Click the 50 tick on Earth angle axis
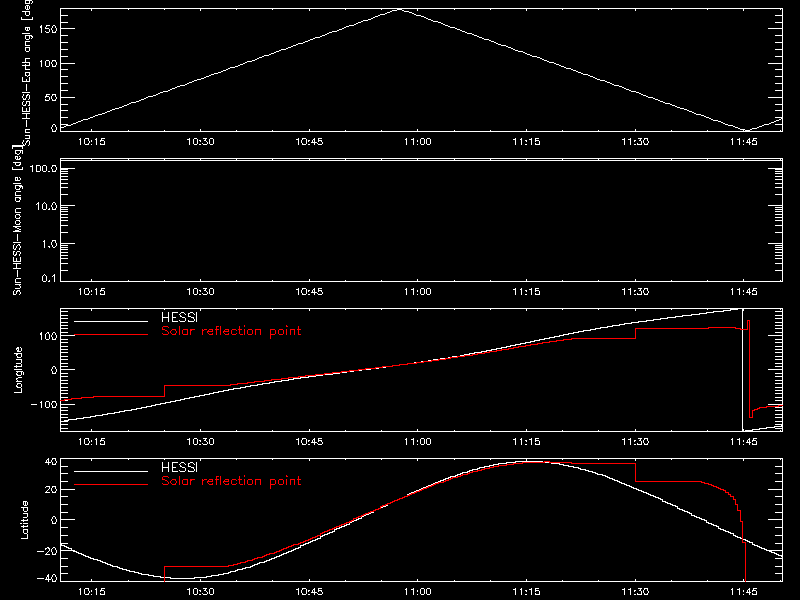 (x=51, y=97)
